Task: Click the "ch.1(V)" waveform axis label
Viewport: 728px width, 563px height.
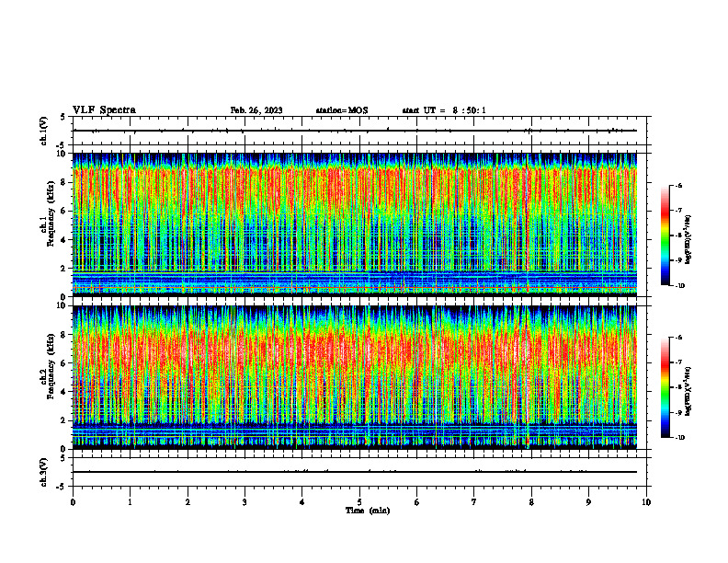Action: click(43, 131)
